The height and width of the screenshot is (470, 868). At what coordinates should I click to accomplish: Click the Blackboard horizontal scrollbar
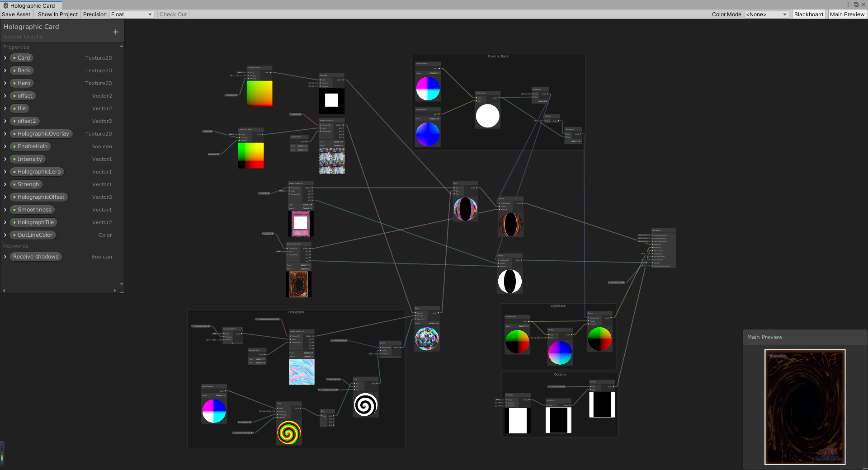click(59, 291)
